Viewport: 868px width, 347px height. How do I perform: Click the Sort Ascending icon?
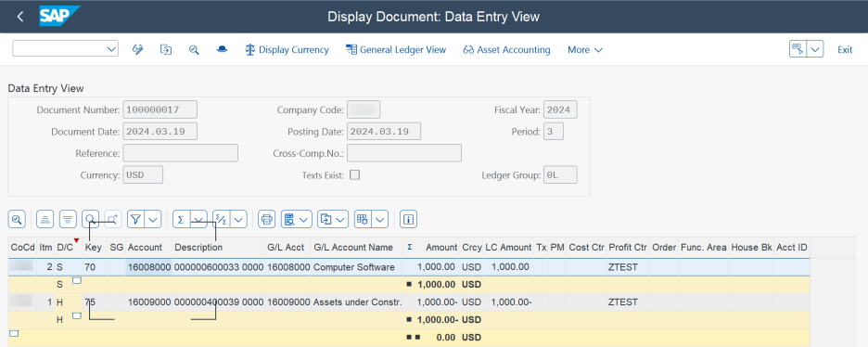pos(45,219)
